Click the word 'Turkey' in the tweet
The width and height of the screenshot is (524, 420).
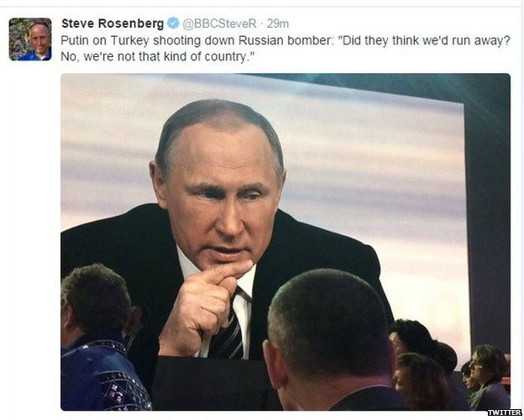(x=129, y=40)
